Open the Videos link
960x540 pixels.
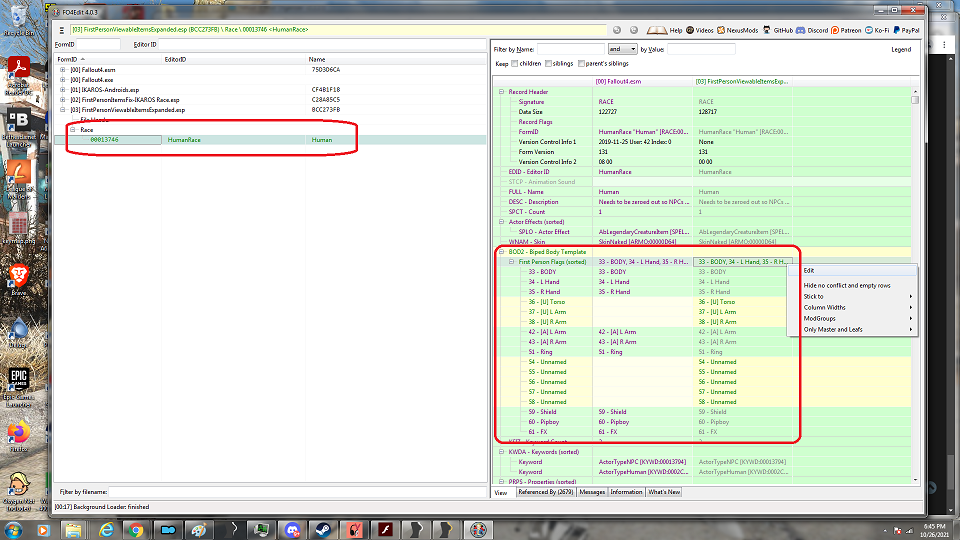(x=699, y=30)
